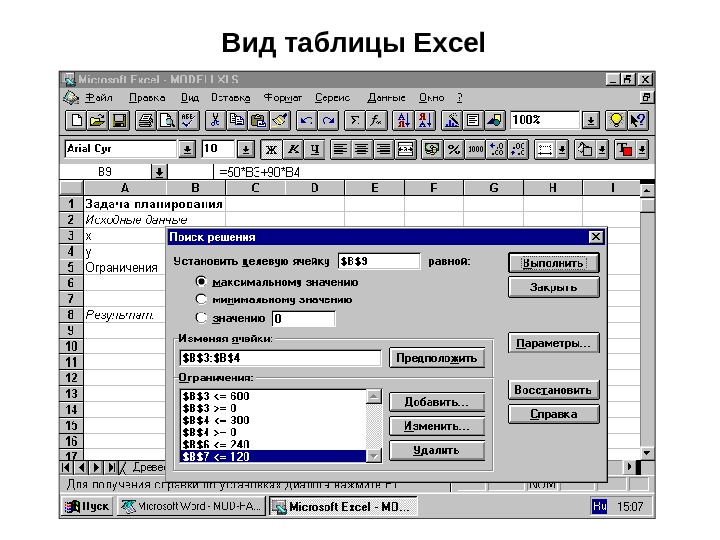Open the Chart Wizard icon

click(x=451, y=121)
